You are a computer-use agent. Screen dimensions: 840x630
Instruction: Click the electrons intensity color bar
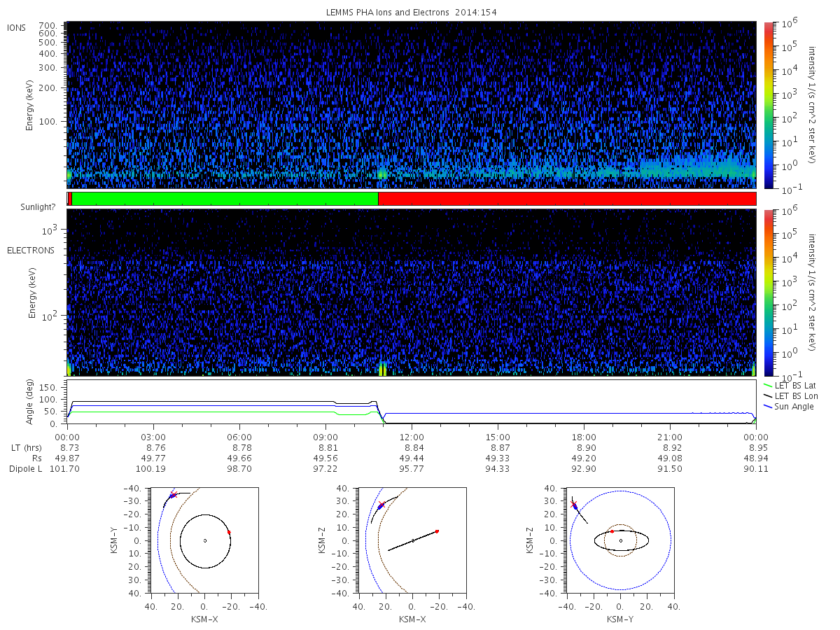[x=768, y=293]
